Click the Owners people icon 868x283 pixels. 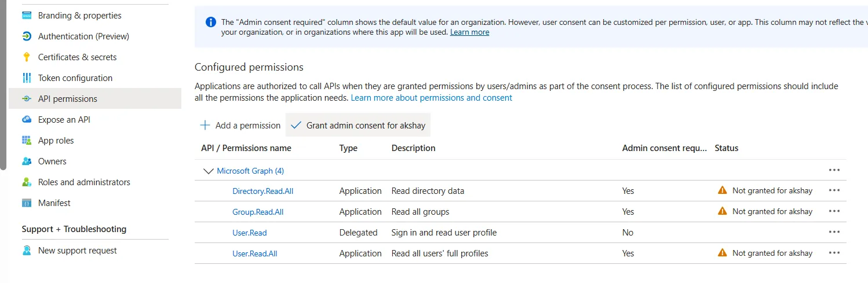pyautogui.click(x=27, y=161)
